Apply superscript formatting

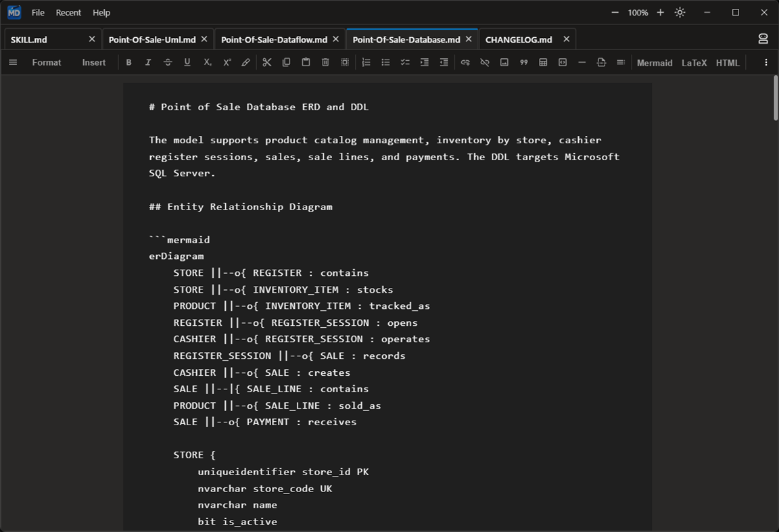[x=227, y=63]
